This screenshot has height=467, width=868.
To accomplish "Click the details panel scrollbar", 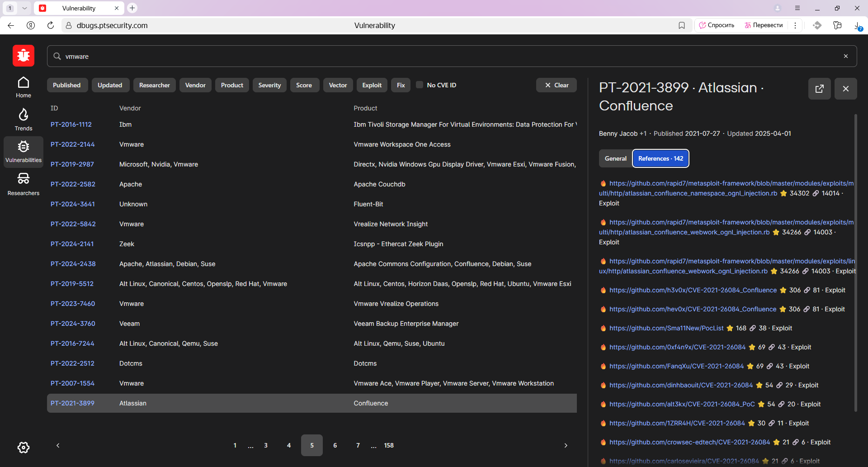I will 855,262.
